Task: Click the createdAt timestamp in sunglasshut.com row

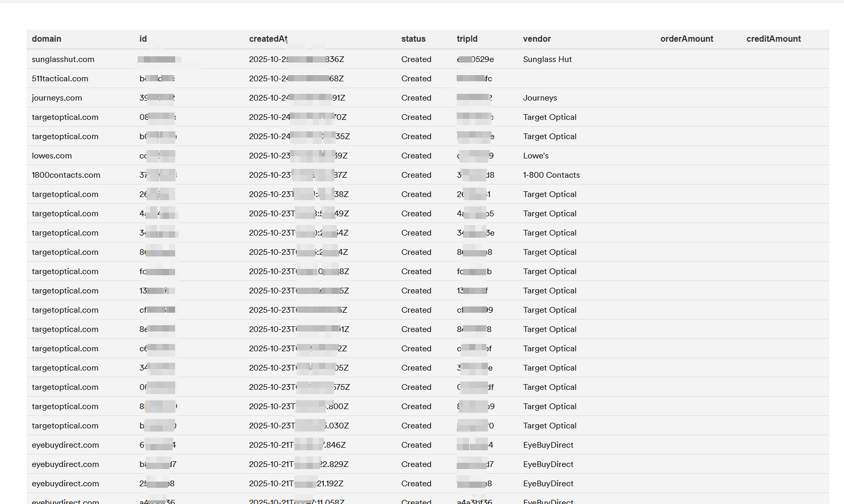Action: (x=296, y=59)
